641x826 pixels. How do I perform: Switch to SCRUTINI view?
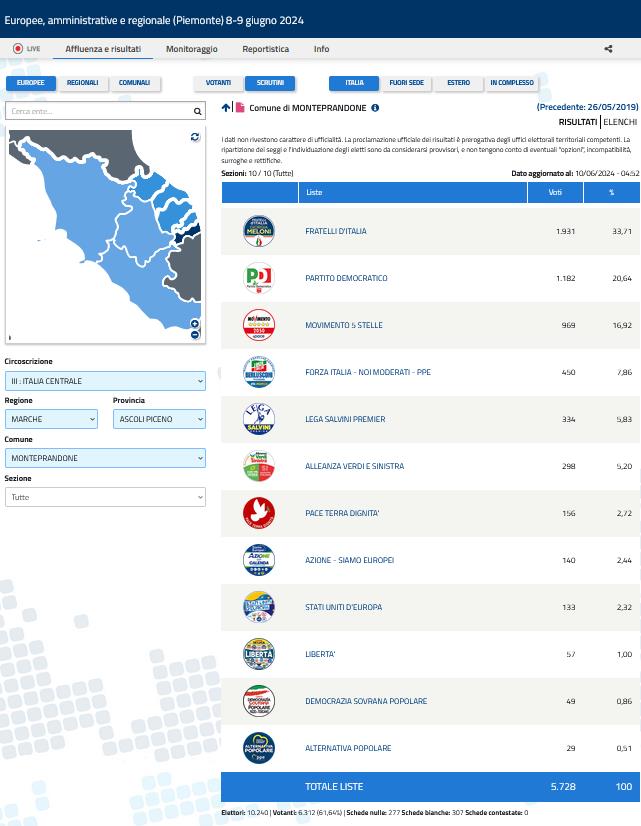(x=270, y=83)
